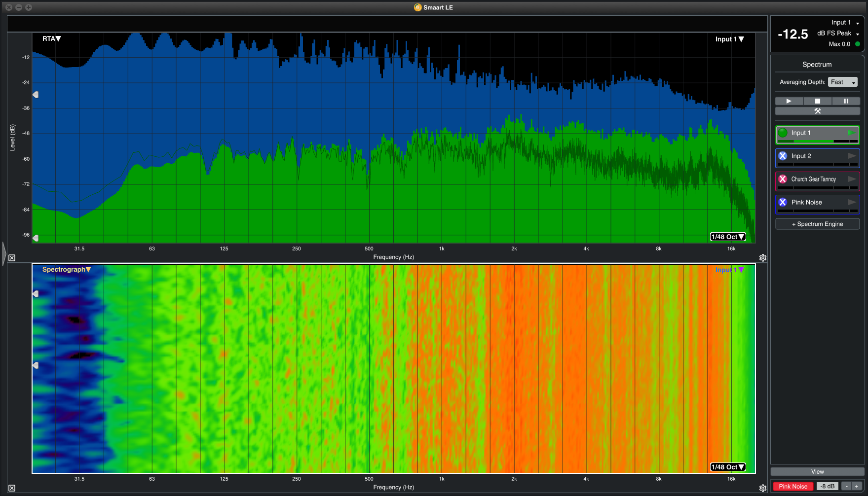
Task: Click Spectrograph upper dynamic range marker
Action: pyautogui.click(x=36, y=294)
